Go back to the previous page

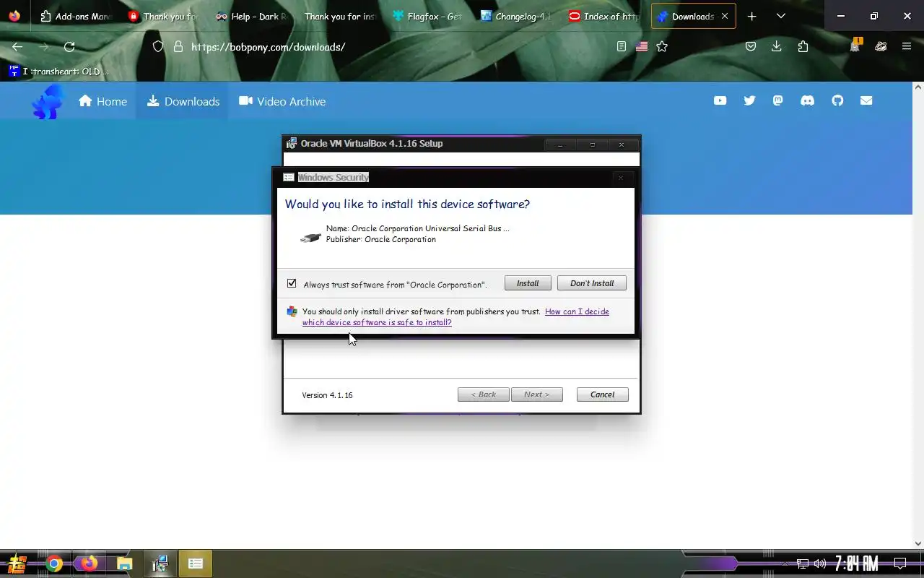coord(17,46)
